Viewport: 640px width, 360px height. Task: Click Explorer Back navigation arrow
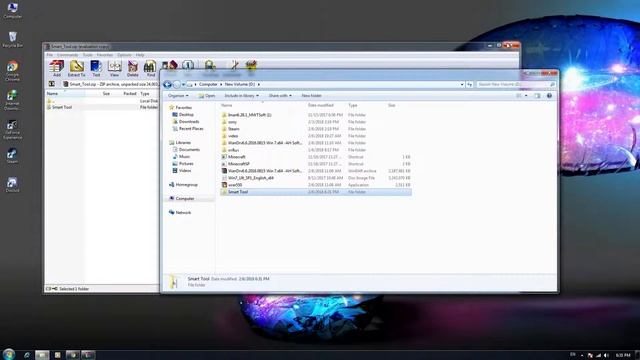[x=167, y=84]
